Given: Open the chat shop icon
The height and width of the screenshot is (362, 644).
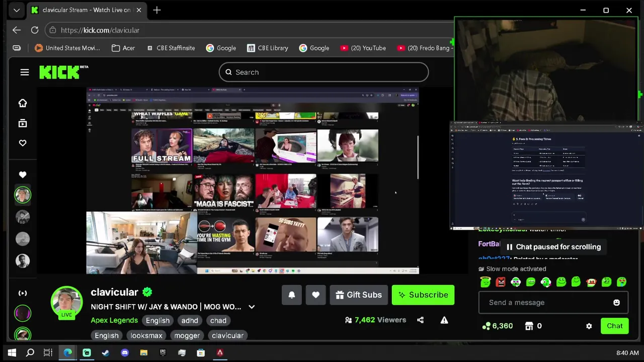Looking at the screenshot, I should point(529,326).
